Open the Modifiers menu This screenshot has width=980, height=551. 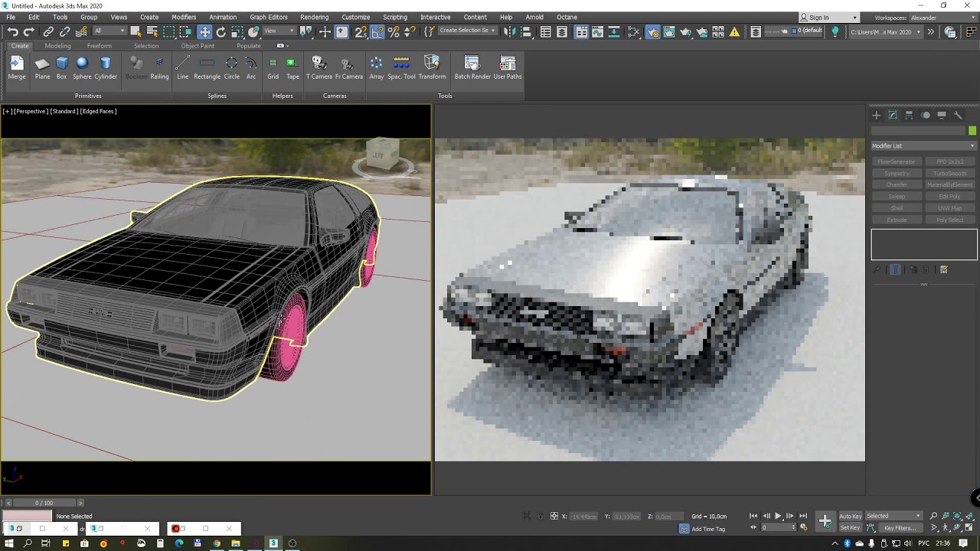pyautogui.click(x=184, y=17)
